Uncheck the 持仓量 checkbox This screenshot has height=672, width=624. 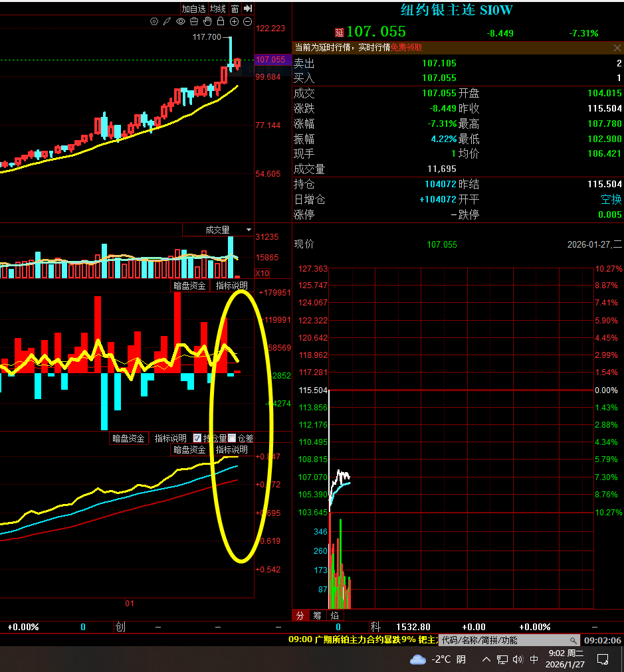[x=197, y=438]
